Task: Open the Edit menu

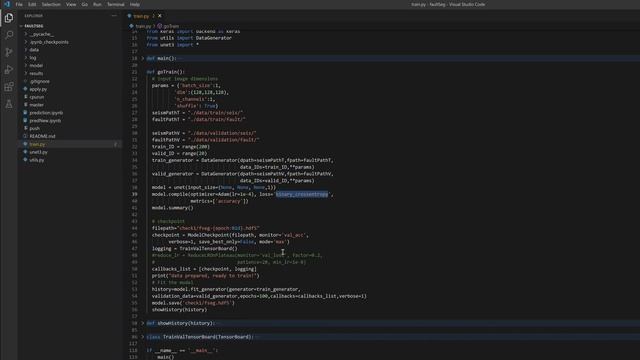Action: [x=32, y=4]
